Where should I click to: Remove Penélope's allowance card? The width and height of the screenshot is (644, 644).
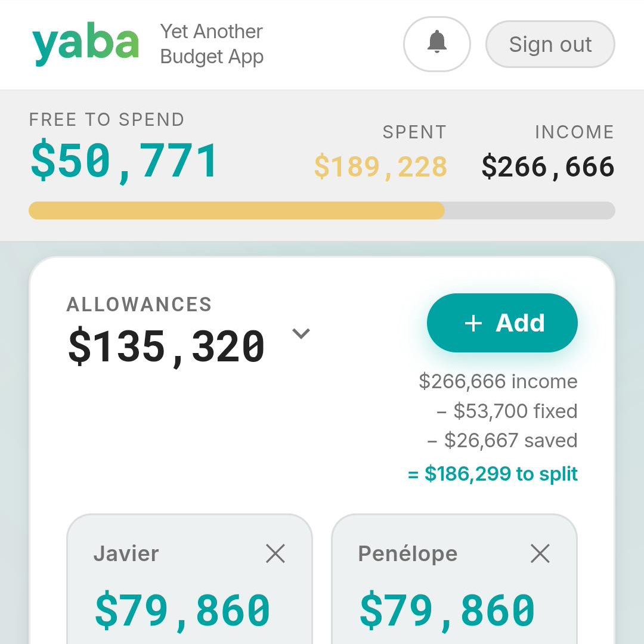pos(540,554)
